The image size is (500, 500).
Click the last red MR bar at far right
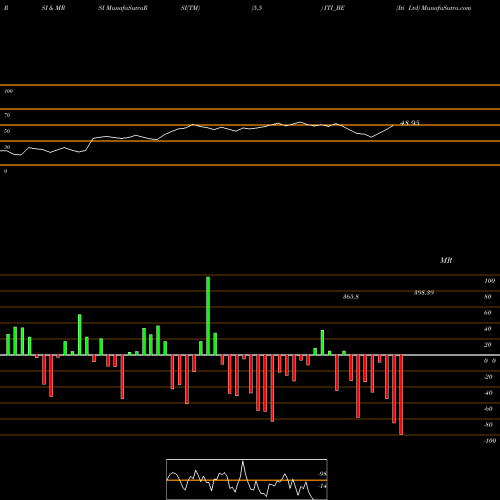pyautogui.click(x=401, y=395)
